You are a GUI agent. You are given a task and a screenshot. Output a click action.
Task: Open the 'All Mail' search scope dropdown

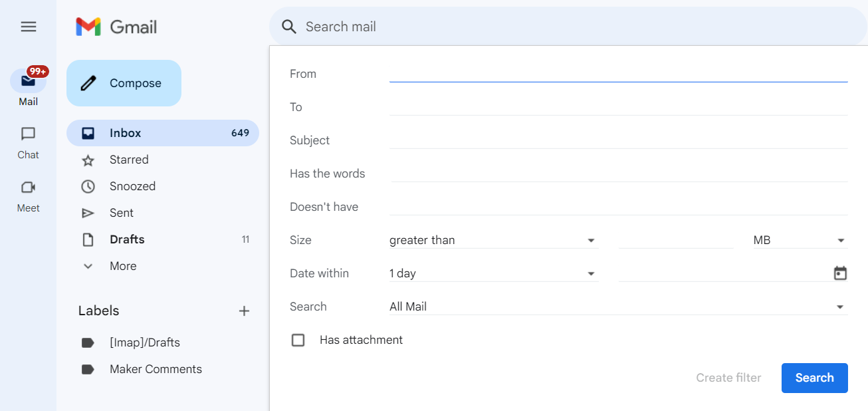617,307
